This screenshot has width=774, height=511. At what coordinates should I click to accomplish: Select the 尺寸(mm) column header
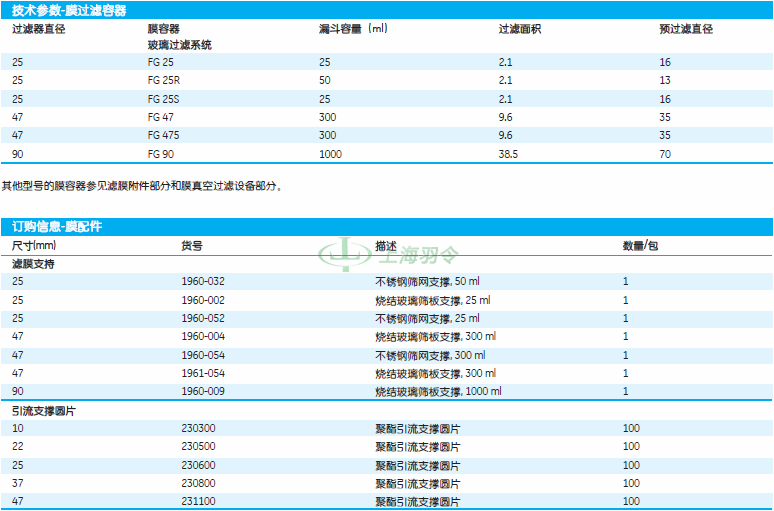coord(34,245)
